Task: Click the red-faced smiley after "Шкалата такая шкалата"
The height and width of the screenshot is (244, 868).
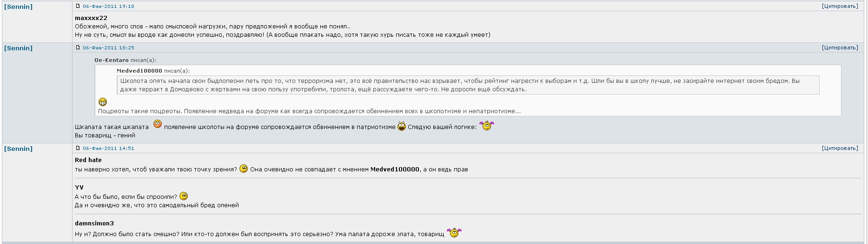Action: point(158,124)
